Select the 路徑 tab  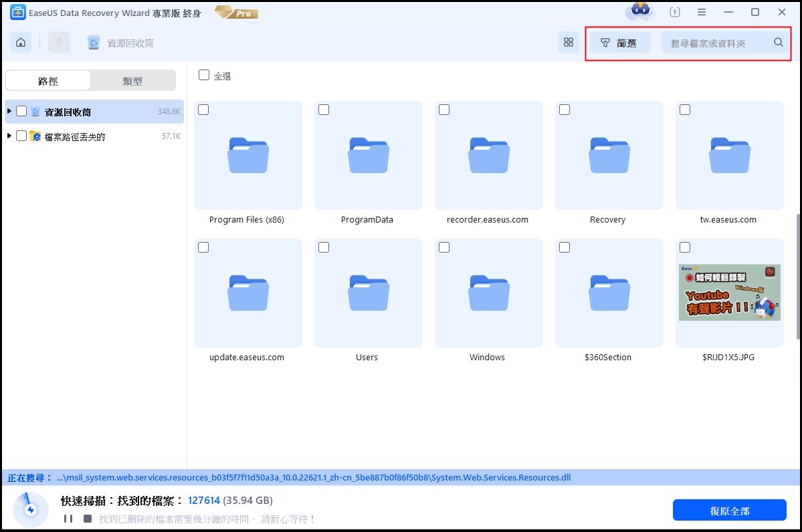click(48, 81)
